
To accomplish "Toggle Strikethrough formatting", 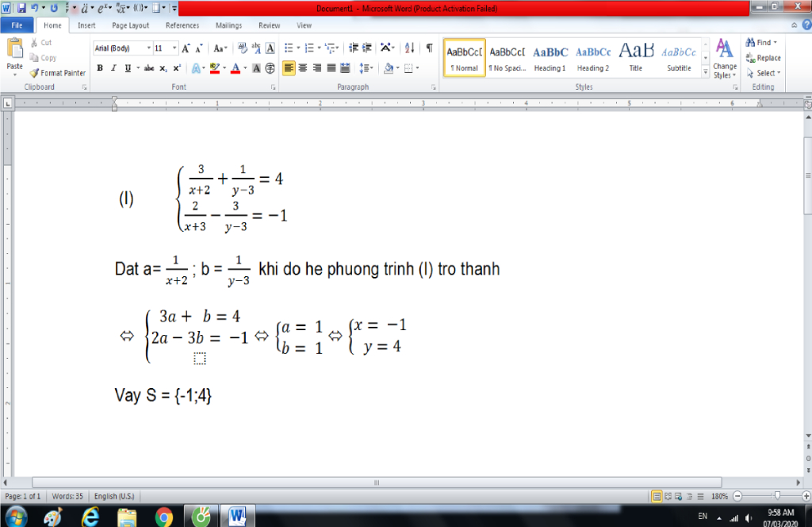I will (149, 68).
